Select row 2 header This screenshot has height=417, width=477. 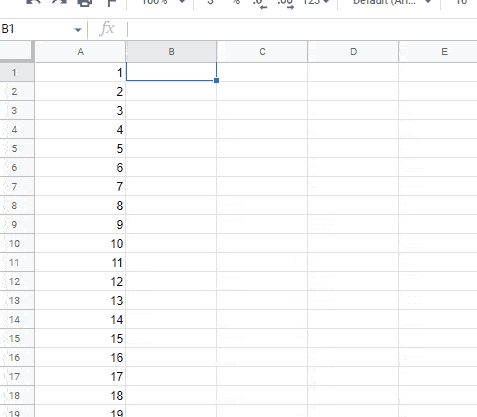tap(17, 91)
